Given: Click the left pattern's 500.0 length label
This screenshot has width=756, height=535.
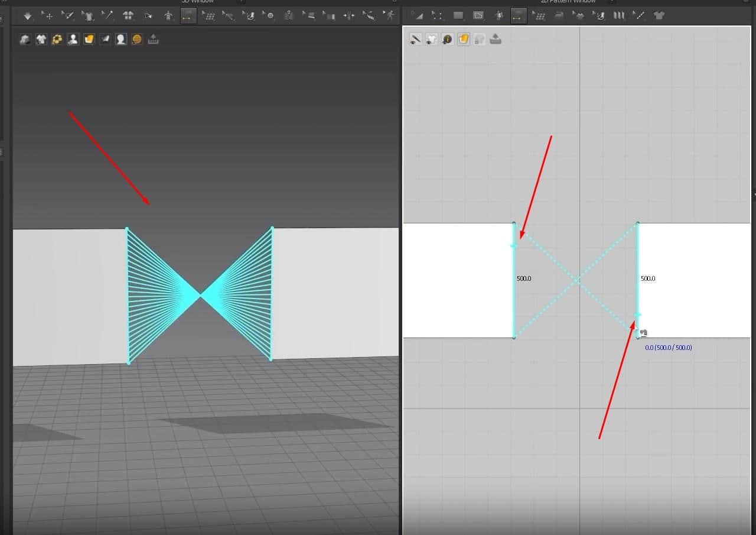Looking at the screenshot, I should [x=524, y=278].
